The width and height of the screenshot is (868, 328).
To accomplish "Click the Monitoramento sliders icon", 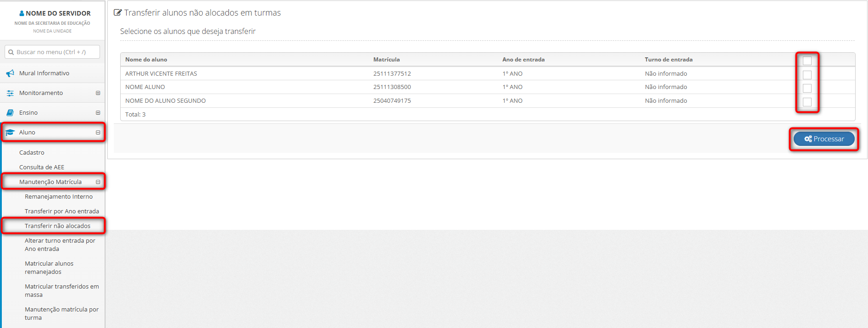I will (x=10, y=93).
